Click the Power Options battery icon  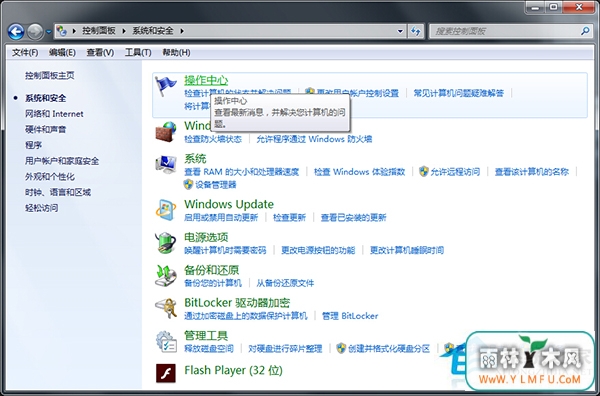point(166,243)
